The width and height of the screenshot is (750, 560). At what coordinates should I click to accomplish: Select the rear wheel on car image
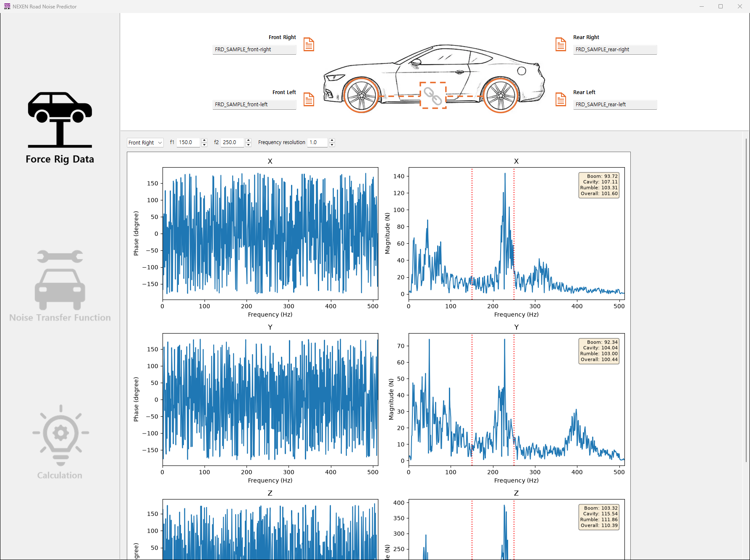coord(500,95)
